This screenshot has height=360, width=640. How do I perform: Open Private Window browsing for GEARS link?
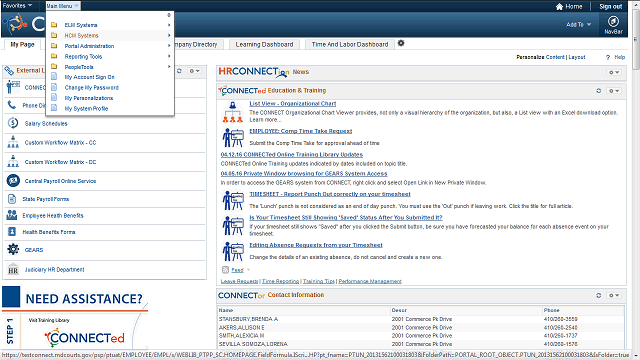pyautogui.click(x=304, y=173)
